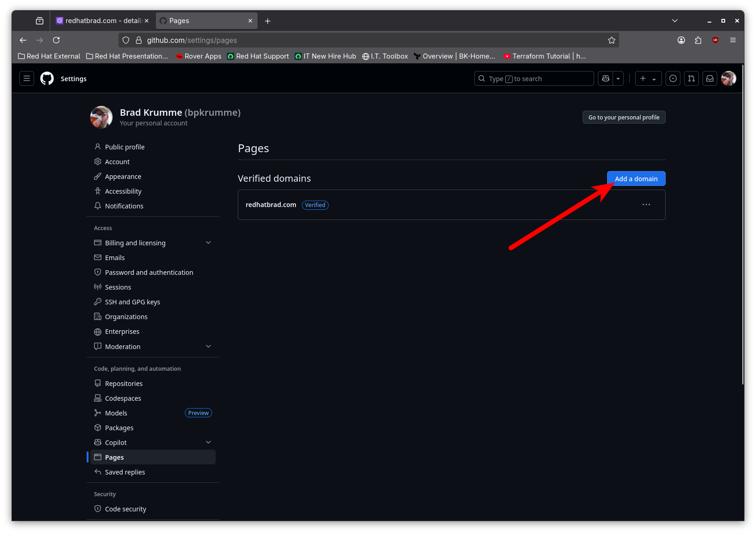
Task: Open the list all tabs dropdown
Action: click(x=675, y=21)
